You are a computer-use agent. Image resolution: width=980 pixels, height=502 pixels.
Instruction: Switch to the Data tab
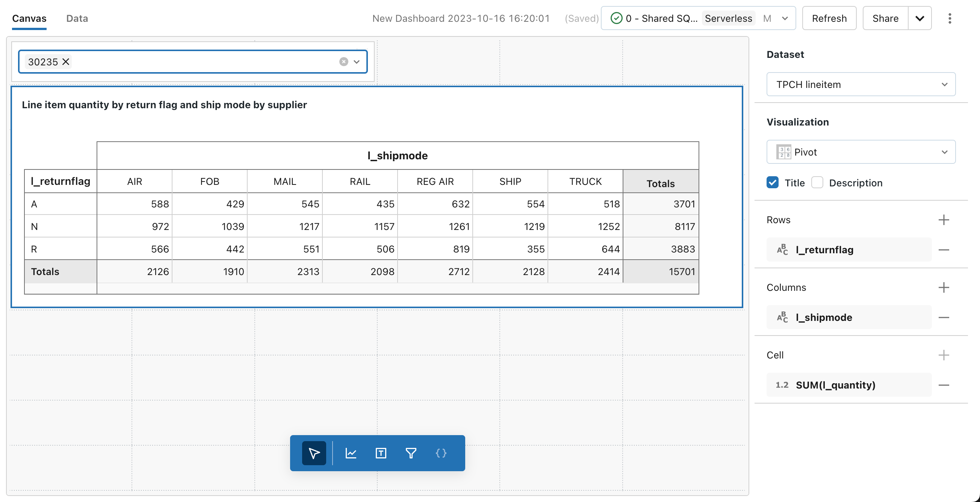[77, 18]
